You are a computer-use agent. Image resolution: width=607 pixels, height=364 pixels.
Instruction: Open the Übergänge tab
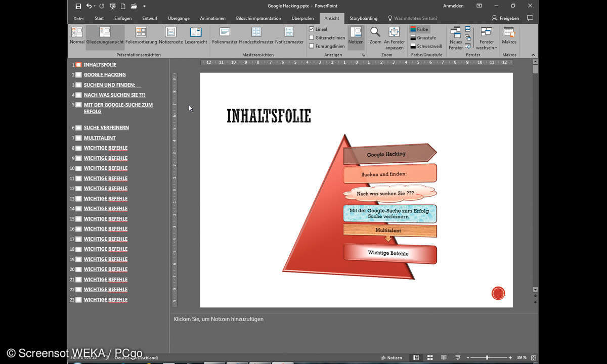pos(179,18)
